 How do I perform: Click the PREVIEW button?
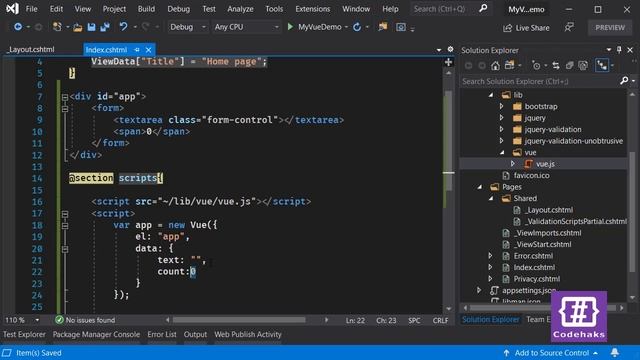(610, 27)
